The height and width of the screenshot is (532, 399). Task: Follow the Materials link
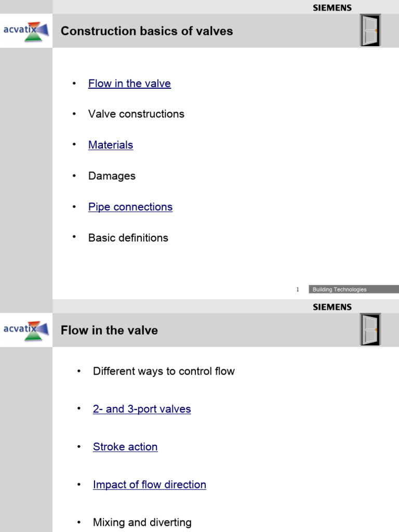coord(111,145)
